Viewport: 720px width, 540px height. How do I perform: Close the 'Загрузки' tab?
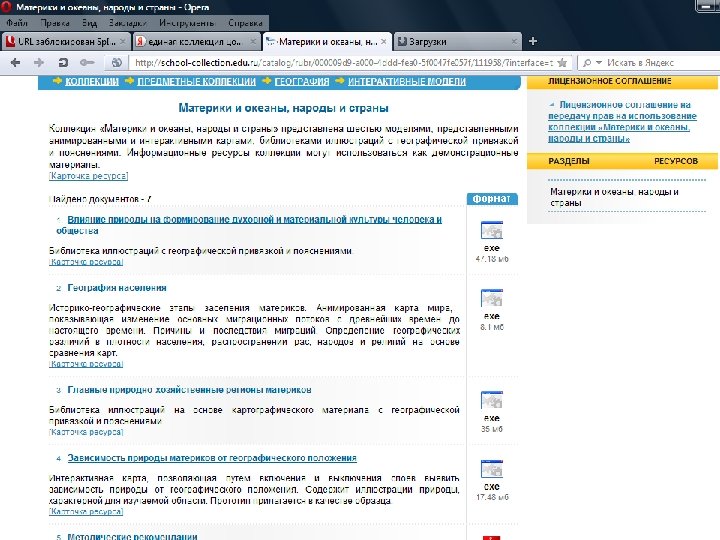514,42
